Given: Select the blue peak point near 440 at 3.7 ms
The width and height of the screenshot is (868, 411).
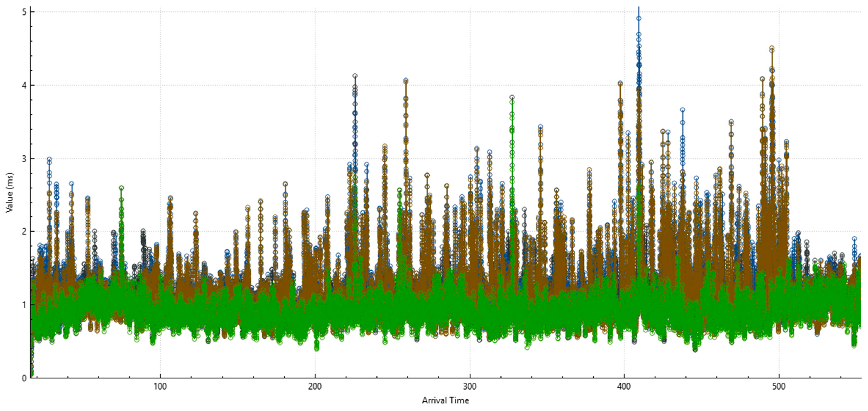Looking at the screenshot, I should coord(682,110).
